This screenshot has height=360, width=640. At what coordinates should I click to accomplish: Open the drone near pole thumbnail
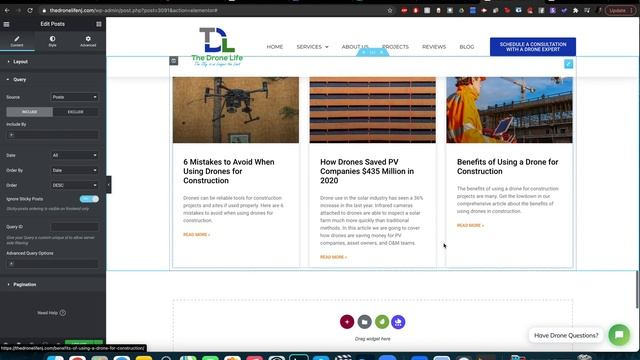tap(236, 110)
